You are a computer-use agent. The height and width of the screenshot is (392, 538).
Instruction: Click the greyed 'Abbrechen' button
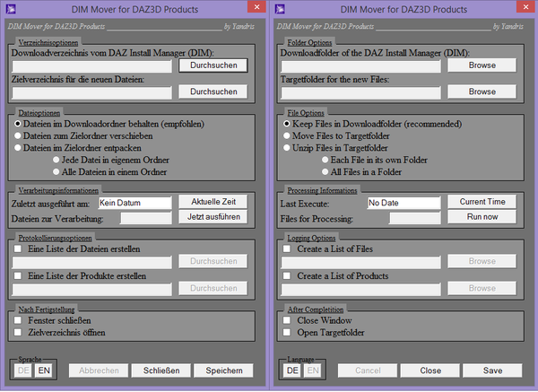(x=99, y=370)
